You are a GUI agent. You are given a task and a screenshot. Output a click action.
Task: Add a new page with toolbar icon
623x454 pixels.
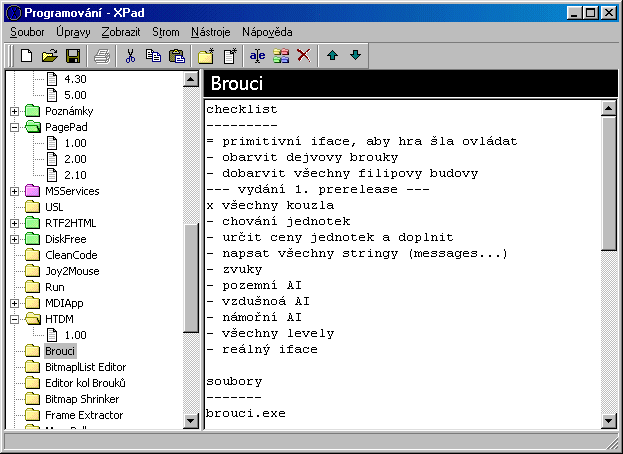click(x=230, y=56)
